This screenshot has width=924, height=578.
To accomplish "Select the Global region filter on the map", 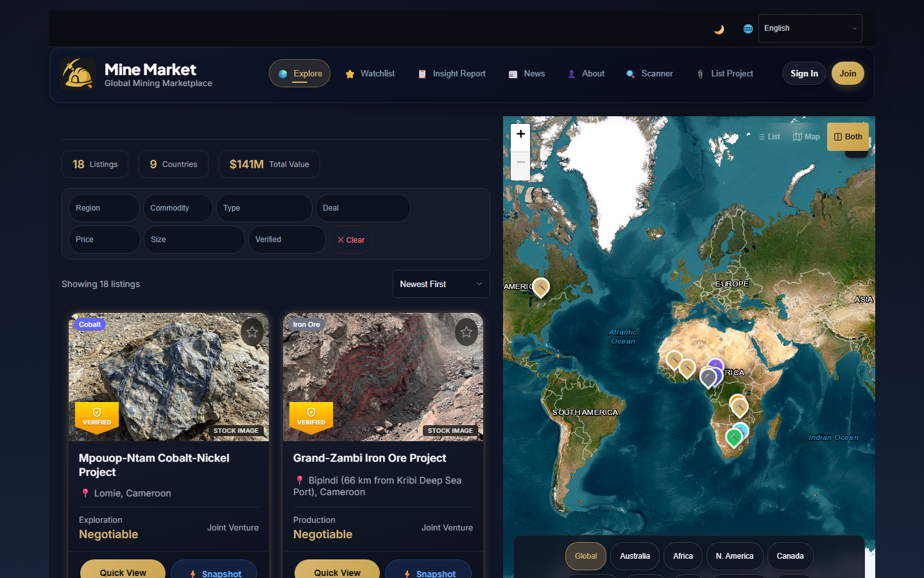I will click(585, 556).
